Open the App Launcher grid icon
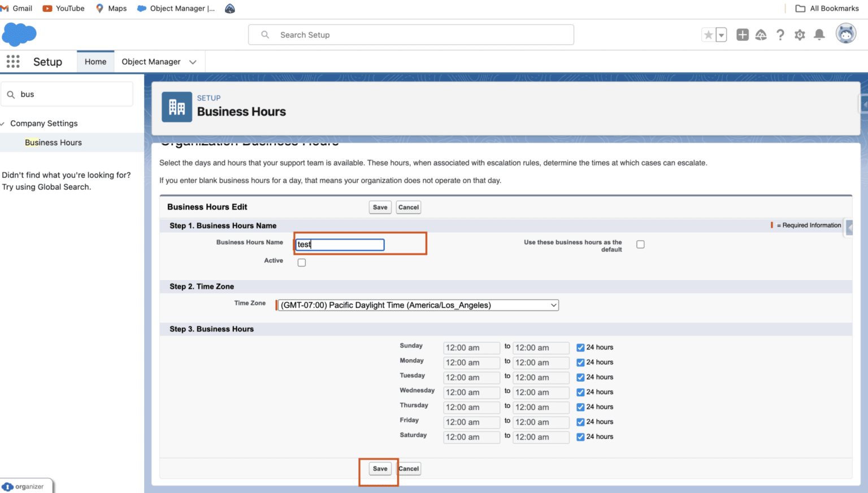Screen dimensions: 868x493 click(x=13, y=62)
